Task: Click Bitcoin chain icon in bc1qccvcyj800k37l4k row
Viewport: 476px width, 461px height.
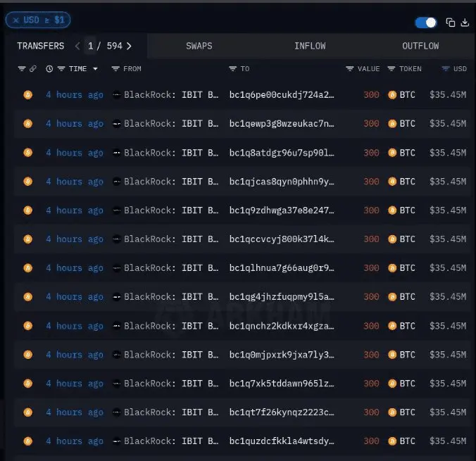Action: (28, 239)
